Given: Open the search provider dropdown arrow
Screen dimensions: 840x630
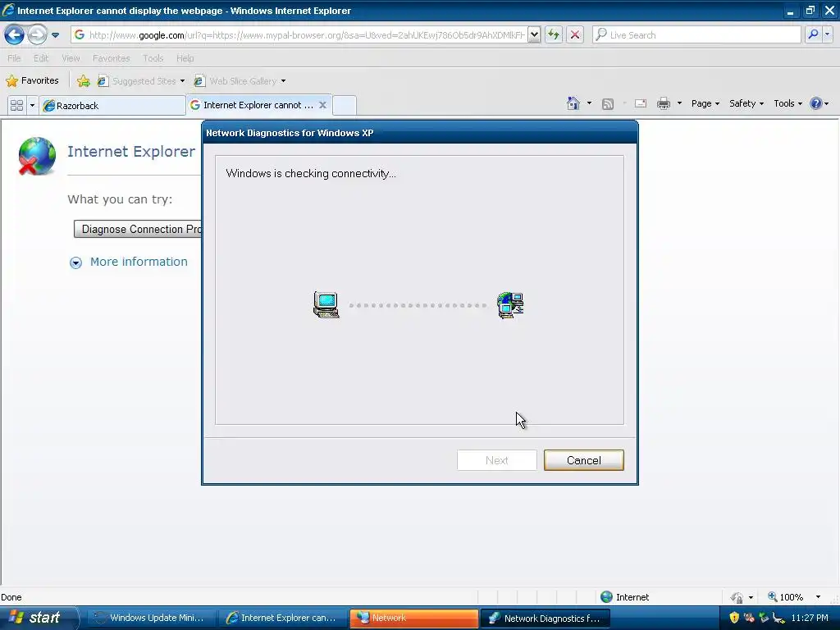Looking at the screenshot, I should (827, 34).
